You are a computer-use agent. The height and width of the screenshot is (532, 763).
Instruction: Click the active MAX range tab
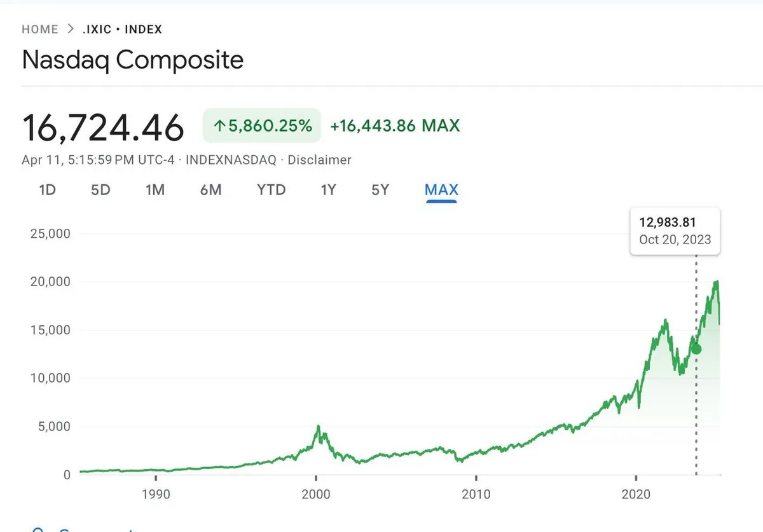(x=441, y=189)
